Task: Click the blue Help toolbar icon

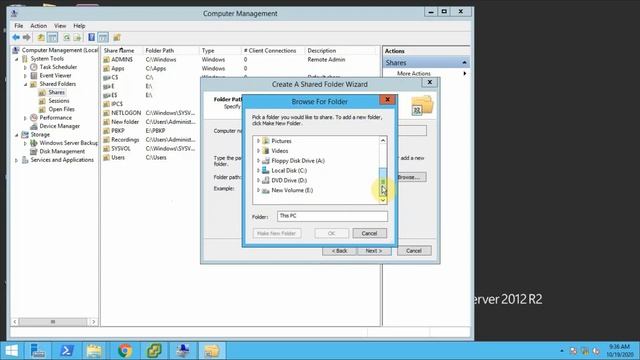Action: (x=91, y=38)
